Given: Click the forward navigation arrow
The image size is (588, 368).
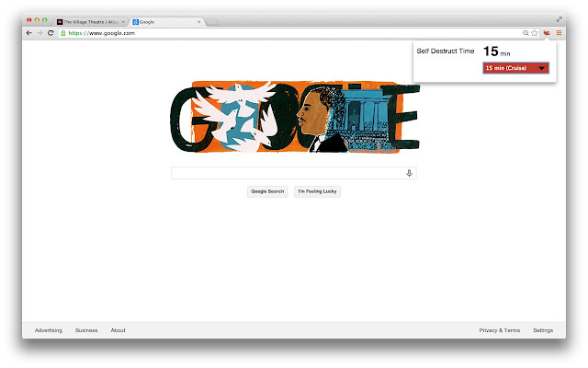Looking at the screenshot, I should click(x=40, y=33).
